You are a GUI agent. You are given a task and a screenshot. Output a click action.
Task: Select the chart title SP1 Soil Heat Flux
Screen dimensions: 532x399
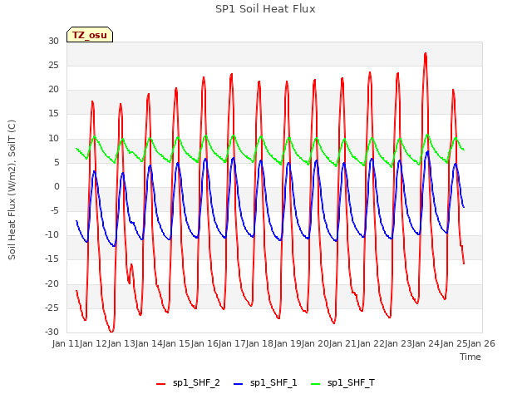coord(265,9)
